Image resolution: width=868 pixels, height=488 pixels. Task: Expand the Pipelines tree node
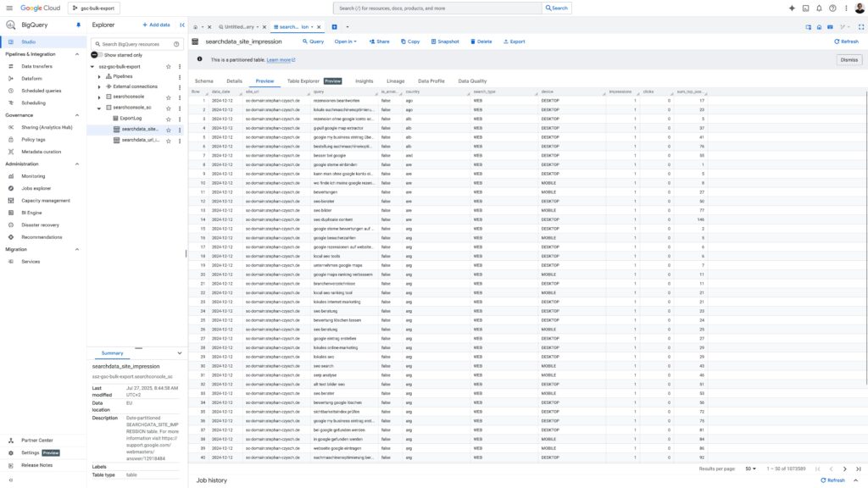tap(99, 76)
